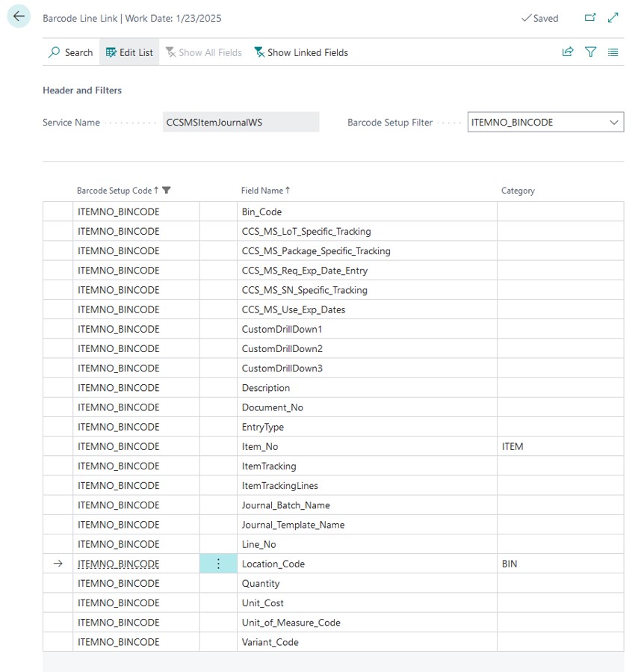This screenshot has height=672, width=641.
Task: Expand the page to full screen
Action: [x=613, y=16]
